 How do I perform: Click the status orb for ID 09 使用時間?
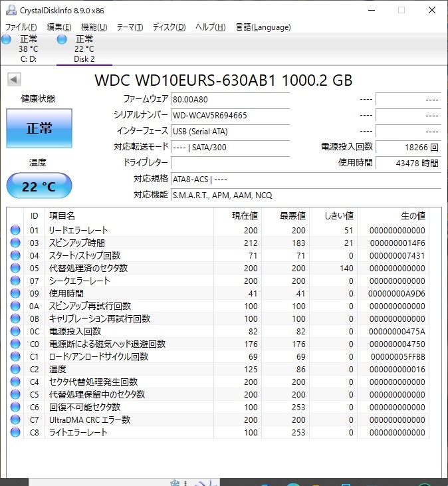coord(15,293)
